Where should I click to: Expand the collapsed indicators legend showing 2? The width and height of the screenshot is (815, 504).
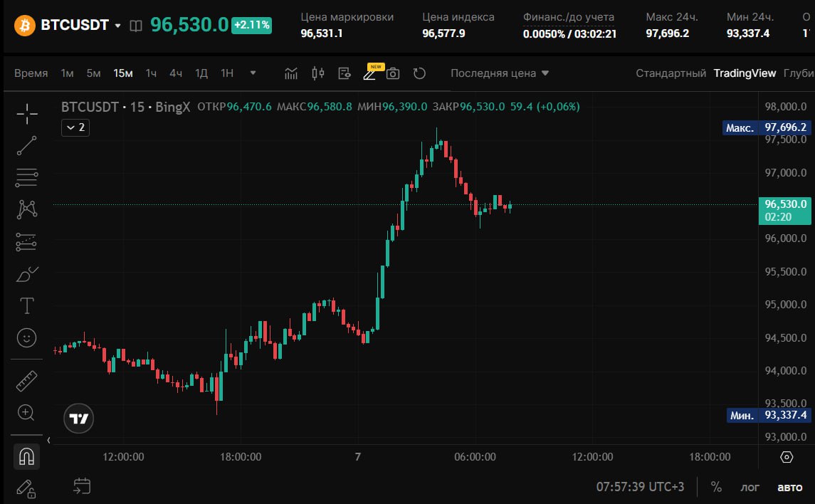pos(75,127)
